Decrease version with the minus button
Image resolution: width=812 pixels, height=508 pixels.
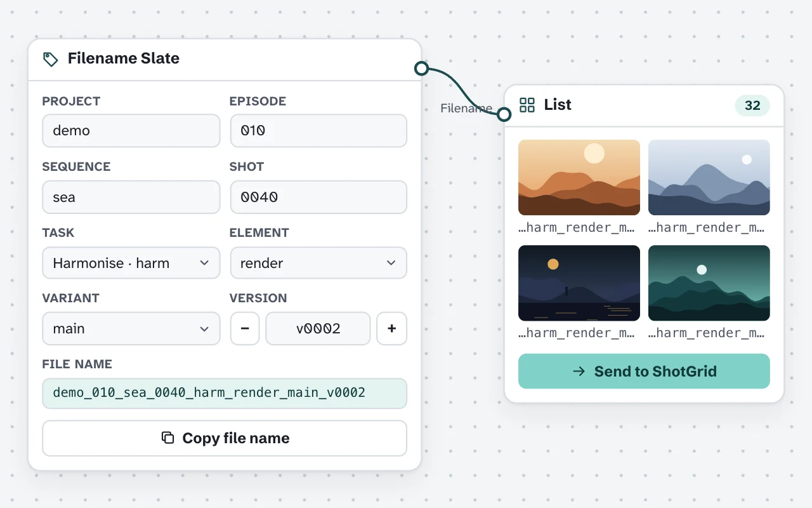click(x=245, y=328)
